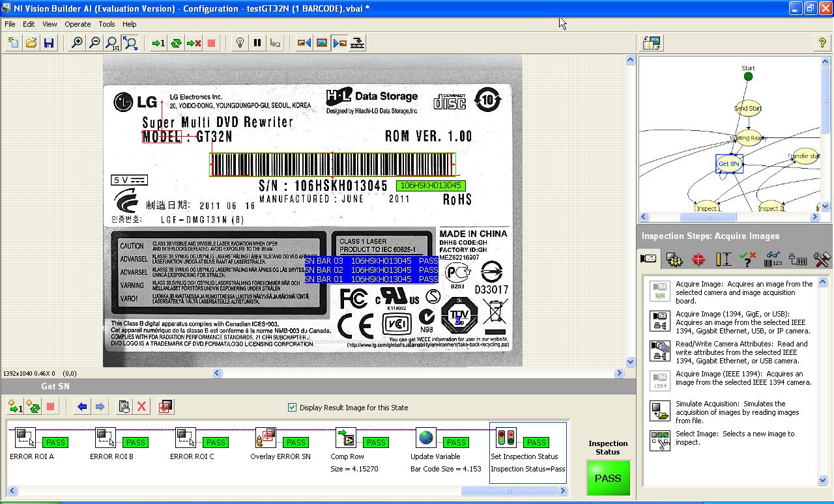The height and width of the screenshot is (504, 834).
Task: Toggle the next image toolbar button
Action: (339, 43)
